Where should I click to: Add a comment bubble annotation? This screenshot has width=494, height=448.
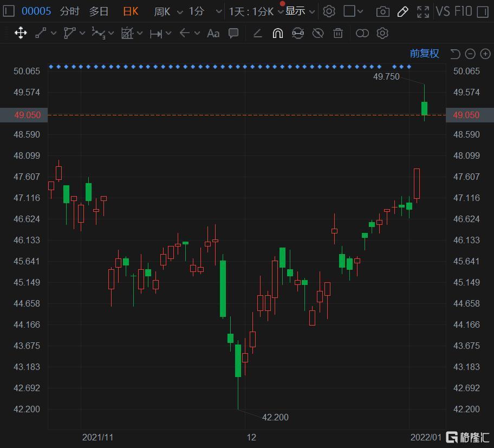pos(233,34)
